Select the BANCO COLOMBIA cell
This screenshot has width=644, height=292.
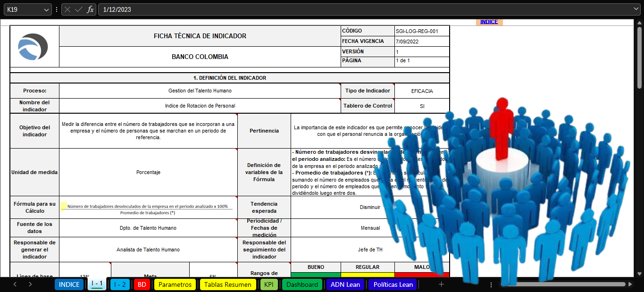point(200,57)
